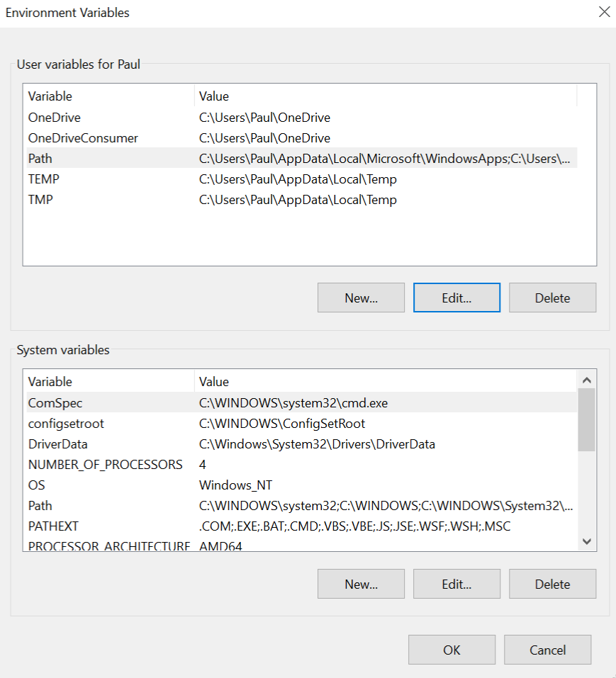Viewport: 616px width, 678px height.
Task: Select the TMP user variable
Action: coord(302,199)
